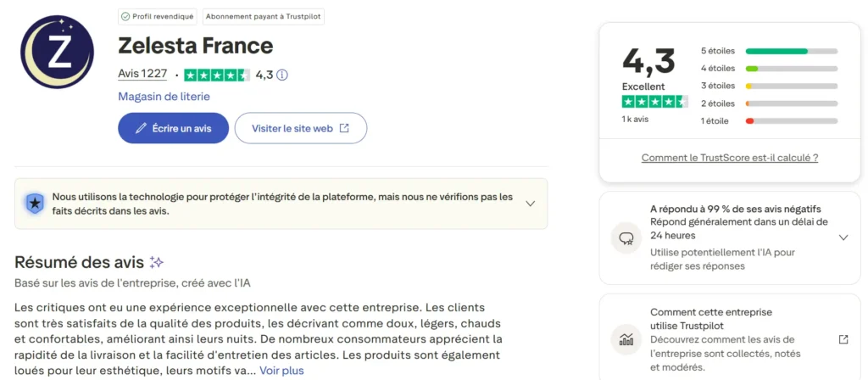Click the Basé sur les avis de l'entreprise subtitle
Viewport: 868px width, 380px height.
pos(133,283)
